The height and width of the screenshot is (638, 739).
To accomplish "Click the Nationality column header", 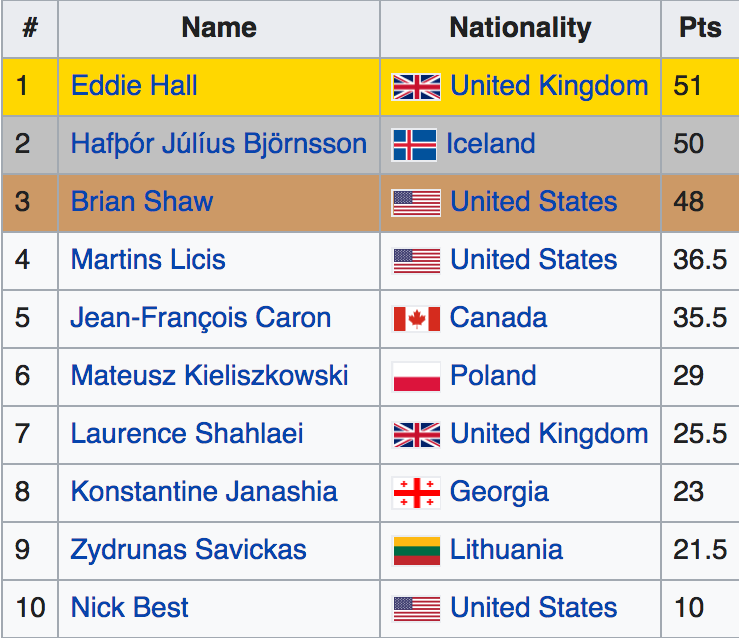I will tap(520, 28).
